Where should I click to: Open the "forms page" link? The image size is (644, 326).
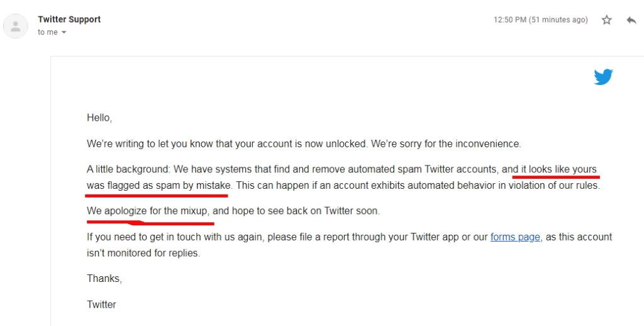pyautogui.click(x=515, y=237)
